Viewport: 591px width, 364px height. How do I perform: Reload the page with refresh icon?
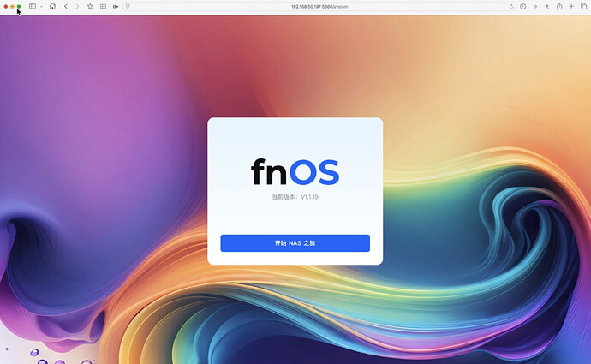[x=511, y=6]
